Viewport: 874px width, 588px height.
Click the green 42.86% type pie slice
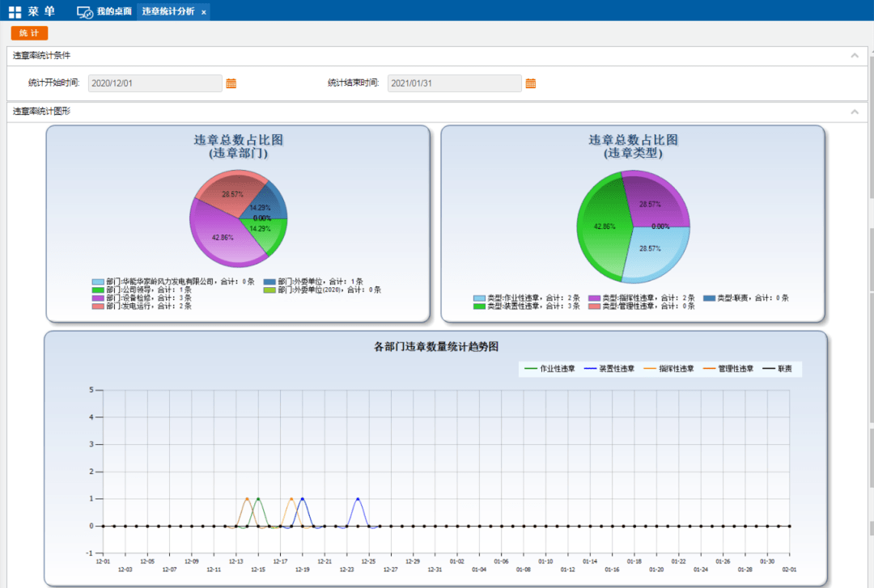point(602,231)
